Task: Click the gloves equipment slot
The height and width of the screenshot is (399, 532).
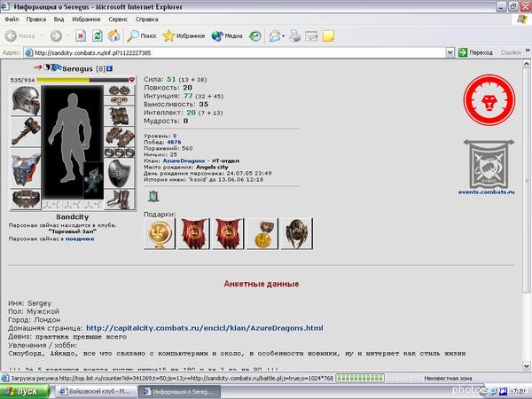Action: (x=120, y=137)
